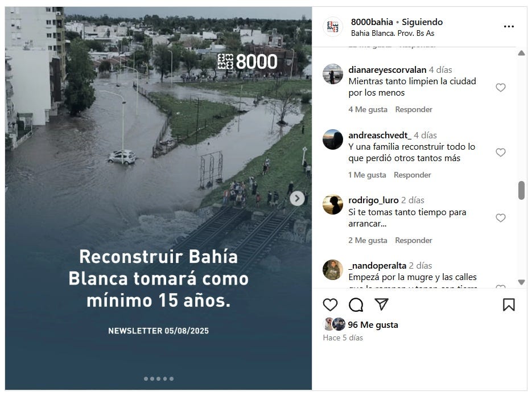Screen dimensions: 532x395
Task: Open 8000bahia profile avatar
Action: [x=332, y=27]
